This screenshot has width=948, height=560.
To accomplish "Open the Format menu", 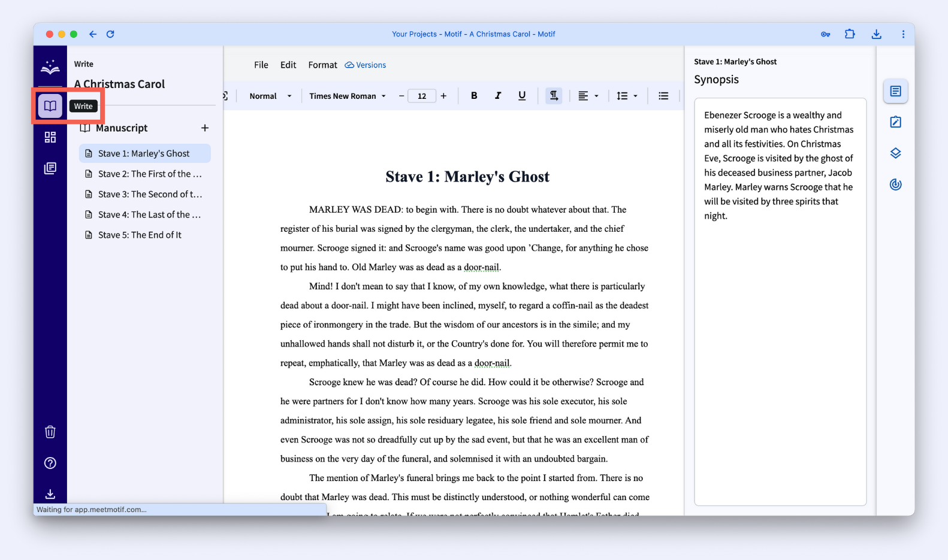I will pos(322,65).
